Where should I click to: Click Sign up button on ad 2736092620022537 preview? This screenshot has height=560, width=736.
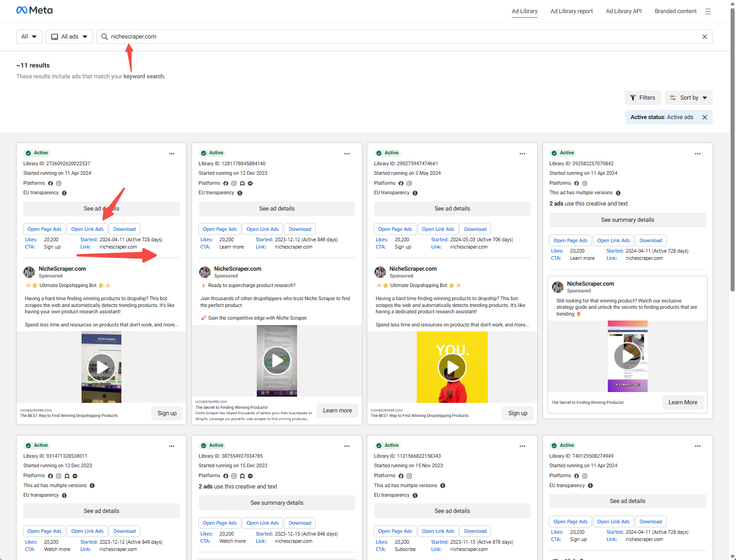click(x=167, y=413)
